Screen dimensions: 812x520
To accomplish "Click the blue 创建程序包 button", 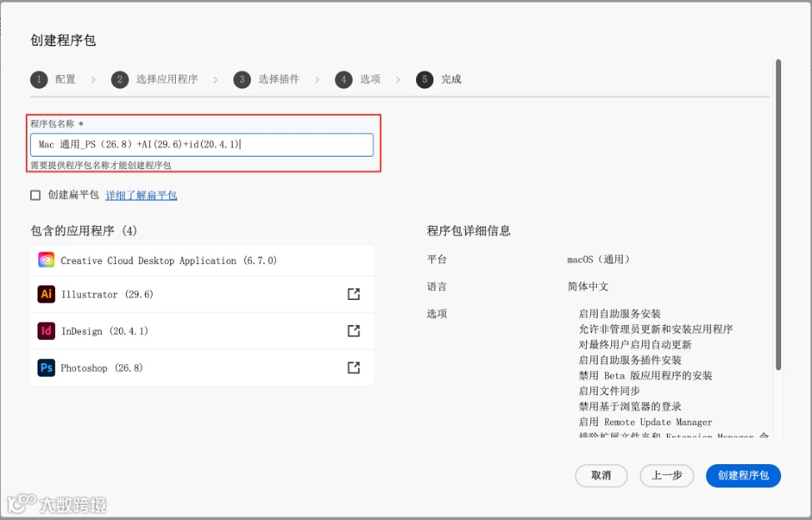I will [x=743, y=476].
